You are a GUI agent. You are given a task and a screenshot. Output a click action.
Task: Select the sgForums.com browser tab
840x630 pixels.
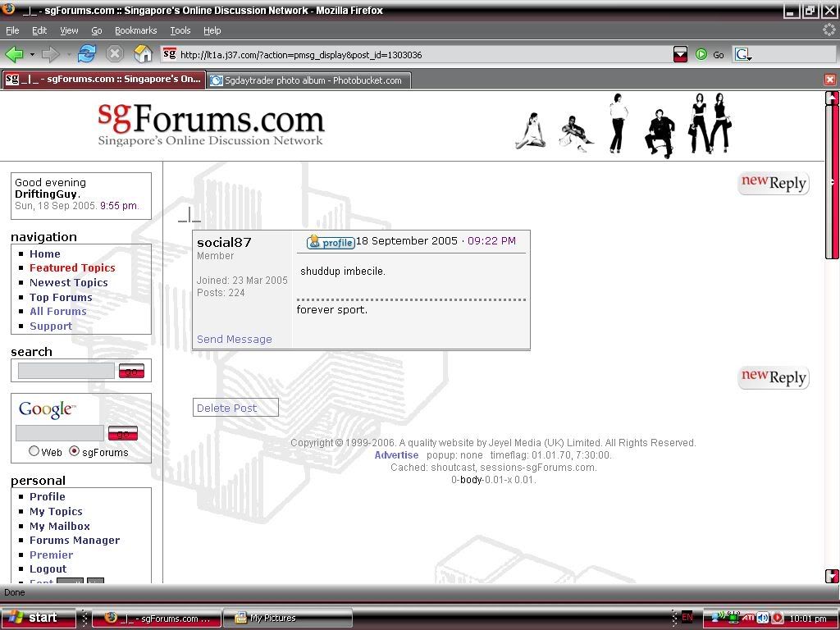coord(103,80)
